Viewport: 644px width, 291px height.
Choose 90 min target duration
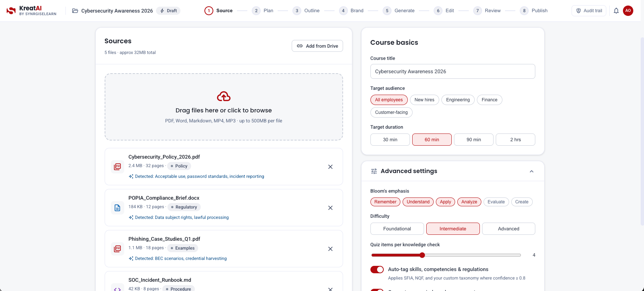(x=474, y=140)
